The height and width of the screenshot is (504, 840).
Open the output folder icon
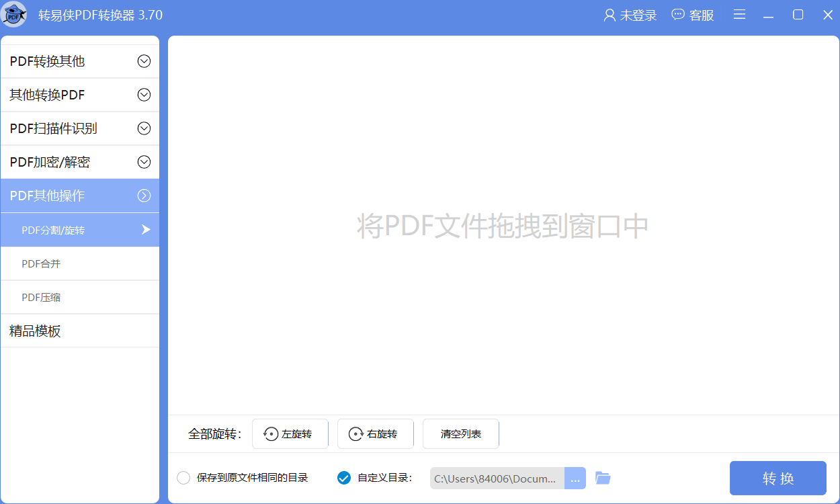coord(603,478)
